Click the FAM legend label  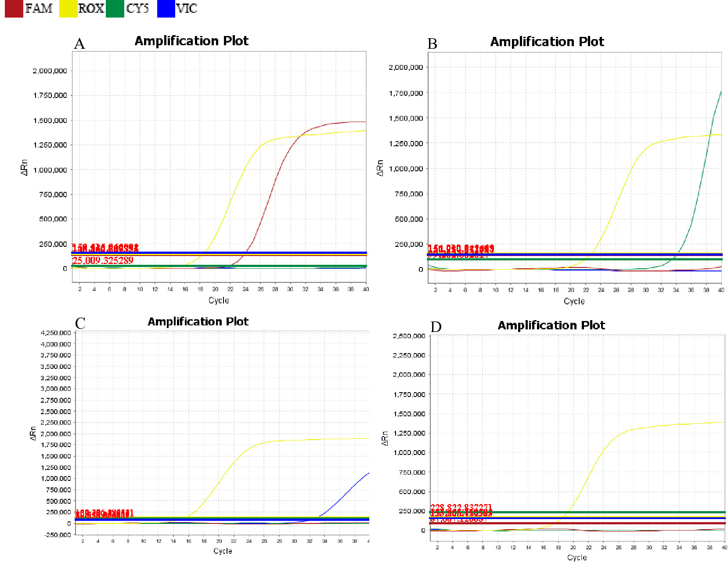tap(39, 8)
